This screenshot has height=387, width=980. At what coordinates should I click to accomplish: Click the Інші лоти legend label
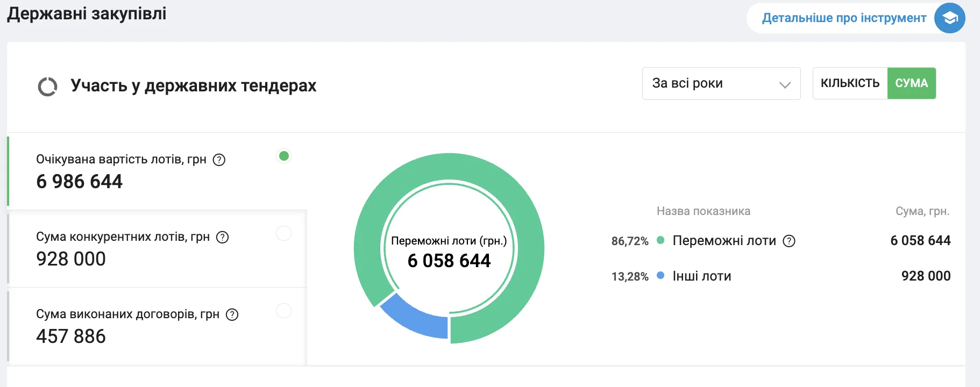701,276
